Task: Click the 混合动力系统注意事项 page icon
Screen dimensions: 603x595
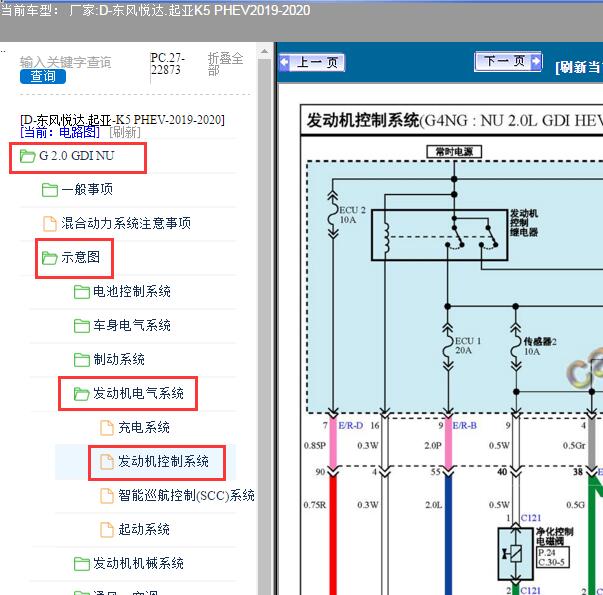Action: pyautogui.click(x=50, y=223)
